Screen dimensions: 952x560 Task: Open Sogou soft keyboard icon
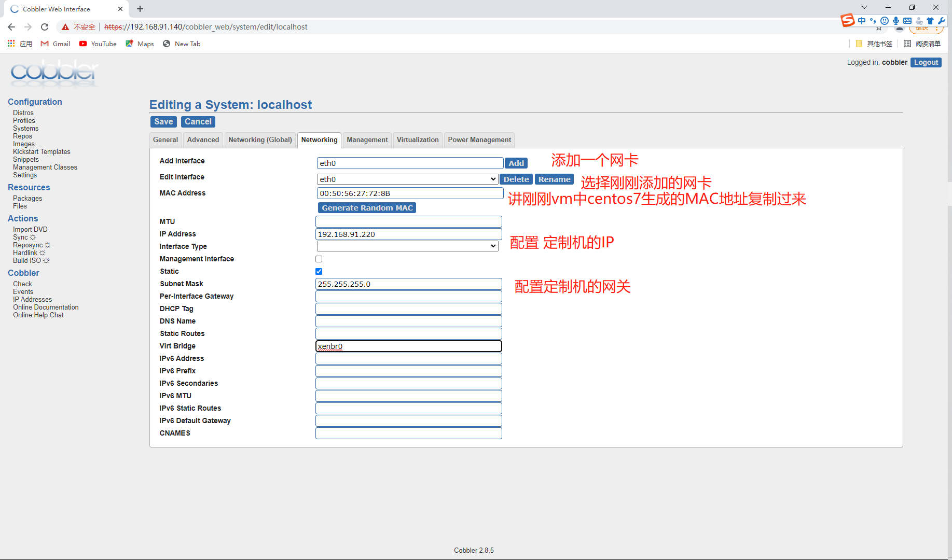(x=907, y=21)
